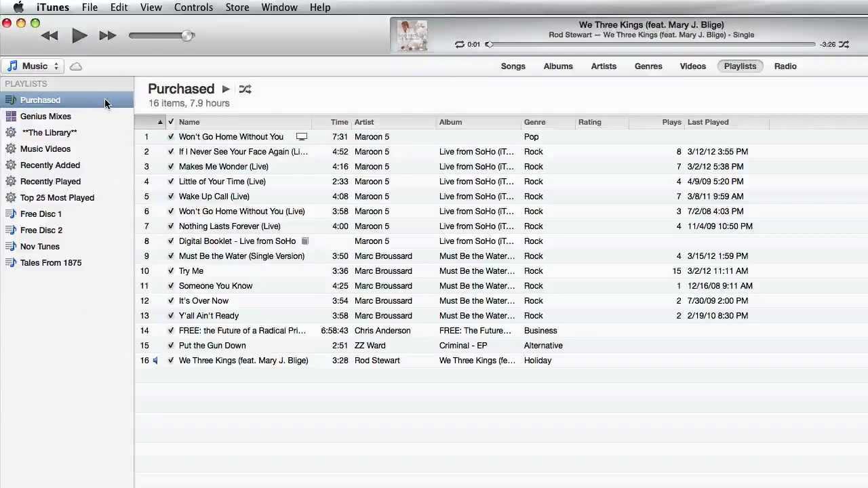Screen dimensions: 868x488
Task: Uncheck Wake Up Call (Live)
Action: click(x=171, y=197)
